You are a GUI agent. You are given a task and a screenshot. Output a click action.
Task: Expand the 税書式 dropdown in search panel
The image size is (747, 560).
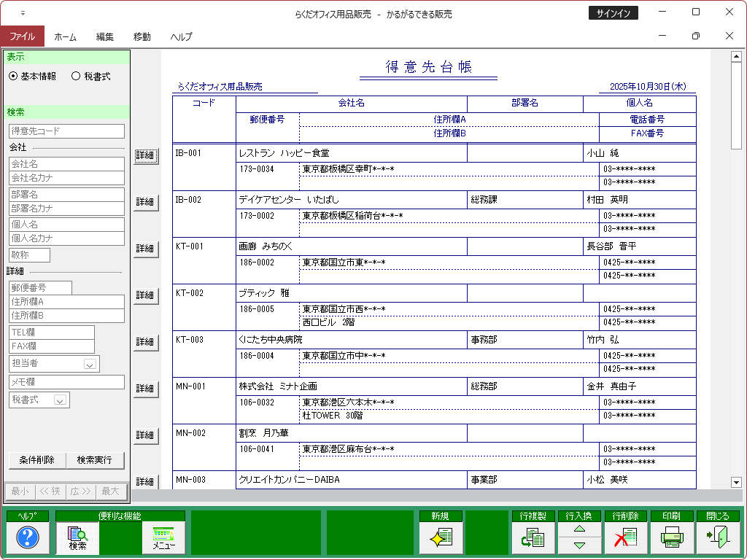coord(60,400)
